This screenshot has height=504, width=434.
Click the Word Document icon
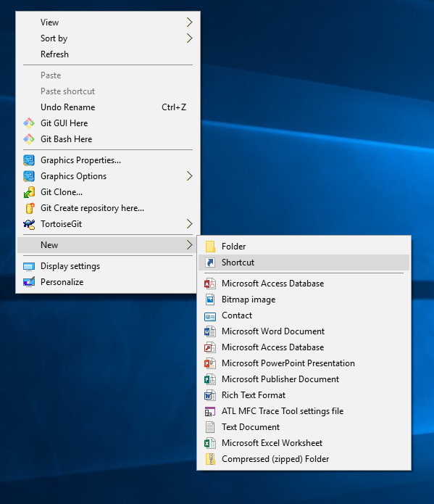coord(210,331)
